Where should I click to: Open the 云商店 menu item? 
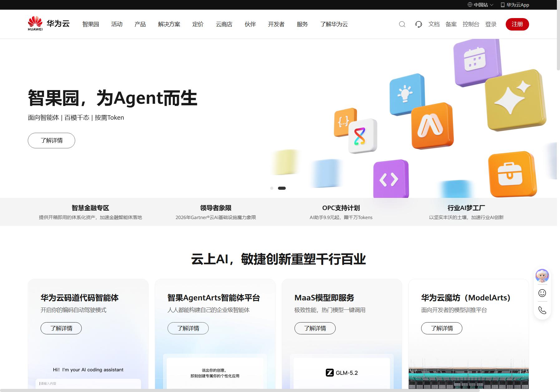coord(224,24)
